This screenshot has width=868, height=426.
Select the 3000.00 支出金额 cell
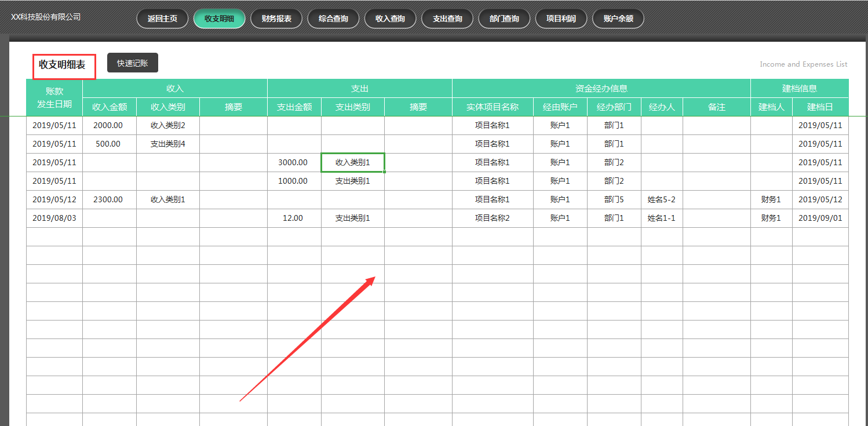click(x=294, y=162)
